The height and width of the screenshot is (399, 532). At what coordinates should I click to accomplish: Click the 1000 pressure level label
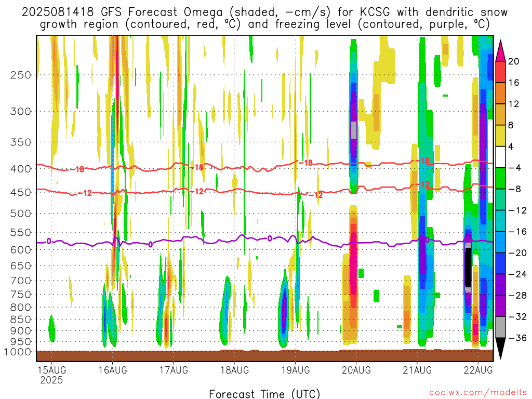tap(17, 352)
